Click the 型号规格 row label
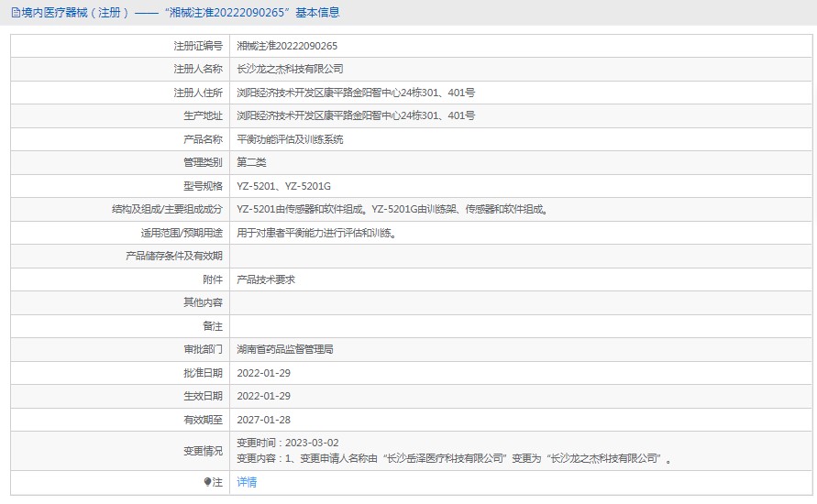817x504 pixels. tap(203, 186)
